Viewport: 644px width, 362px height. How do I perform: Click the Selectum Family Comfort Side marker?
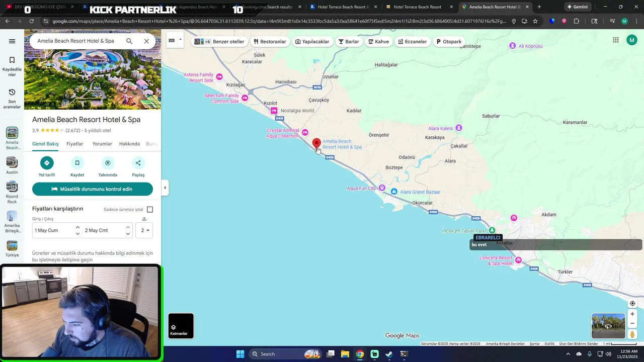245,98
